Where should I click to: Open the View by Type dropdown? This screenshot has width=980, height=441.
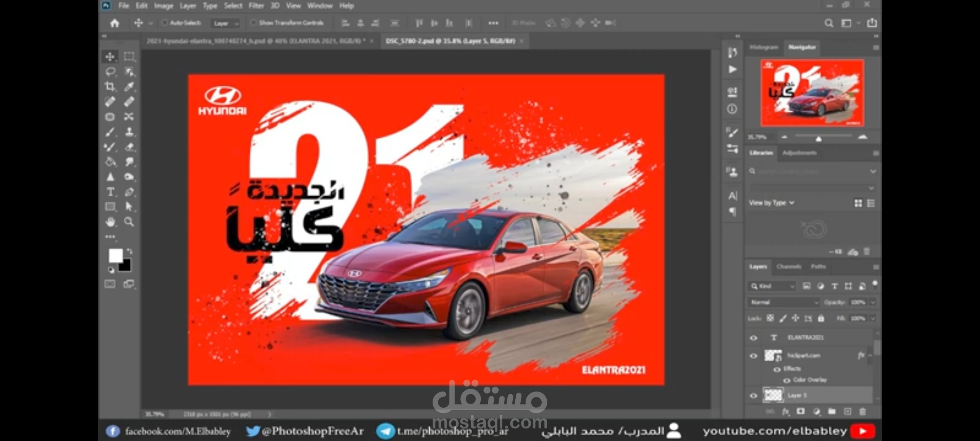(771, 203)
